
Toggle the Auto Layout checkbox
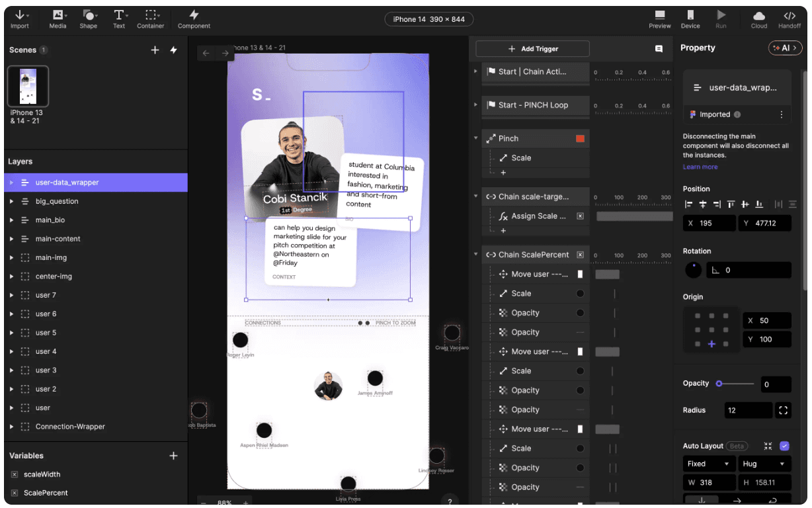[x=784, y=446]
